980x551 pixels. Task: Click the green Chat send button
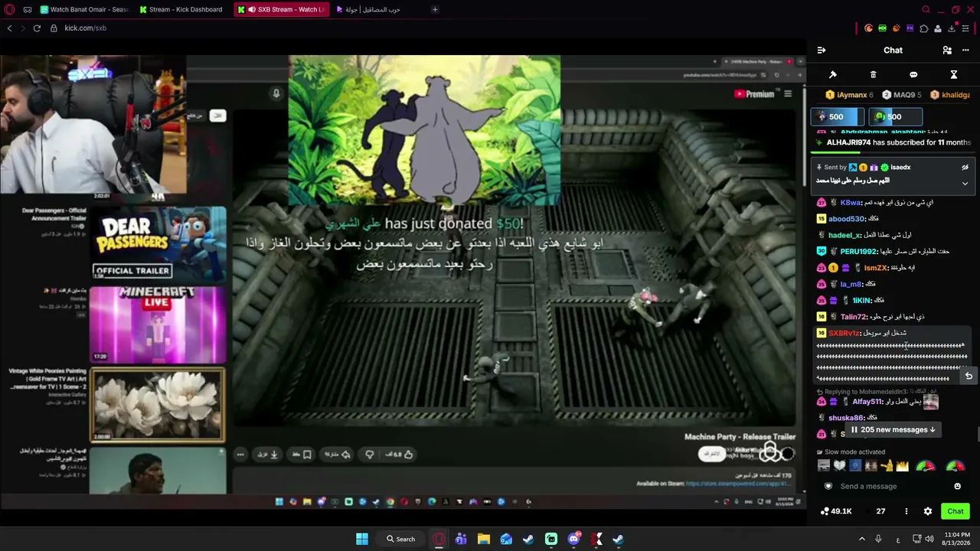(x=955, y=511)
